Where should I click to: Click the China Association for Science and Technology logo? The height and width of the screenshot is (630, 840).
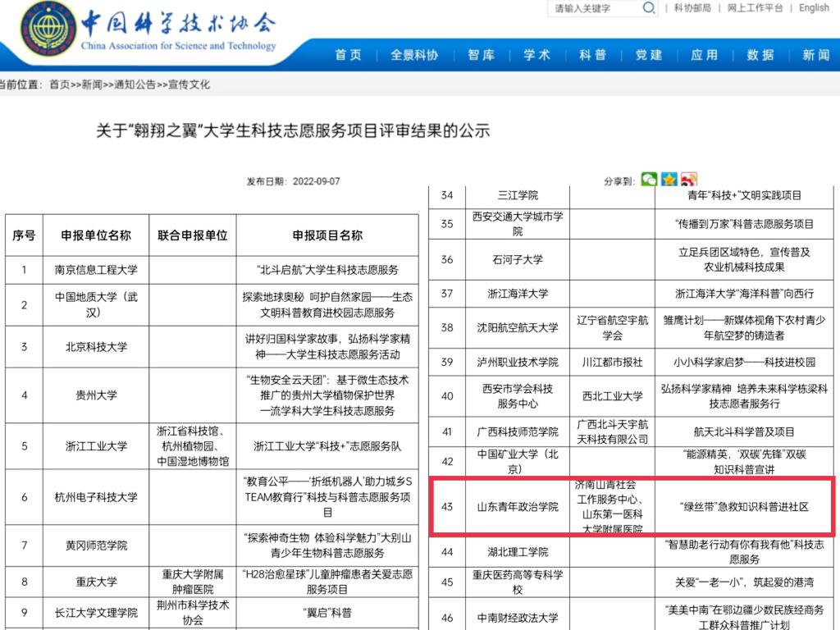pyautogui.click(x=49, y=31)
